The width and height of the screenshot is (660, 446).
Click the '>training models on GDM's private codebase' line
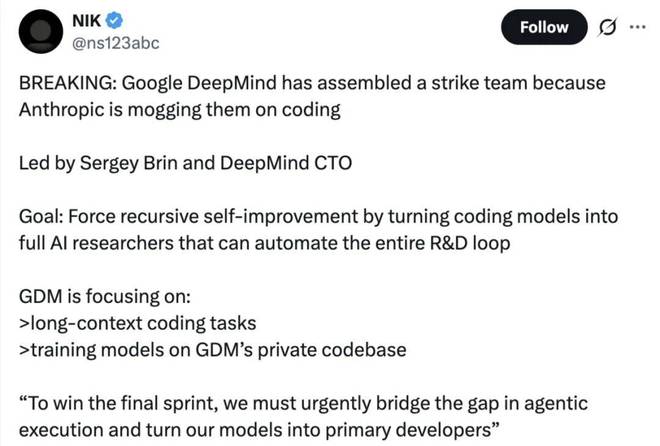point(186,348)
